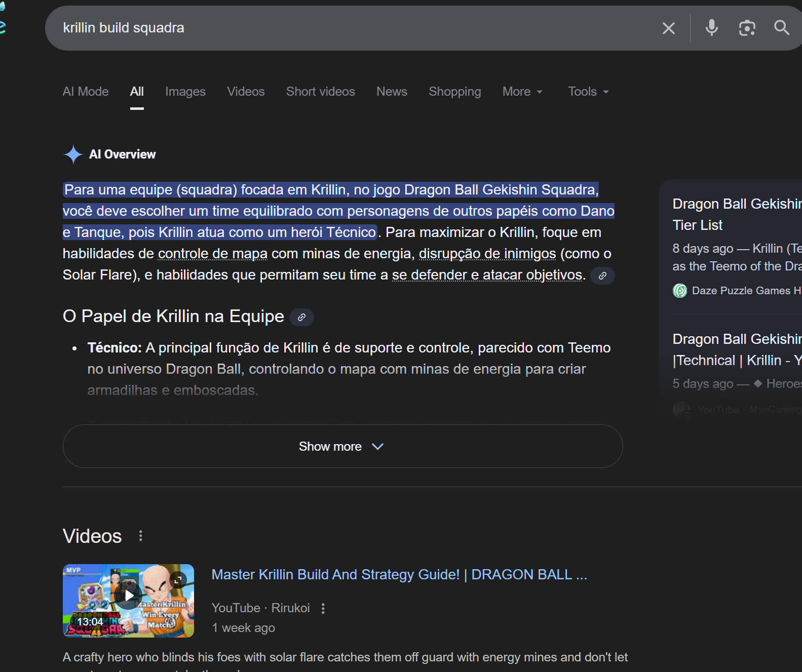Start voice search with the microphone icon
This screenshot has width=802, height=672.
click(711, 28)
